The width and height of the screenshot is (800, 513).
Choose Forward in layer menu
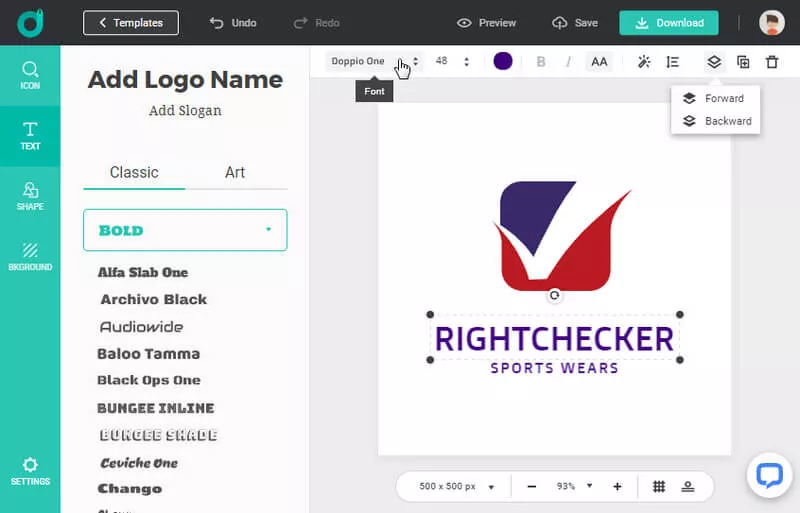pyautogui.click(x=715, y=98)
